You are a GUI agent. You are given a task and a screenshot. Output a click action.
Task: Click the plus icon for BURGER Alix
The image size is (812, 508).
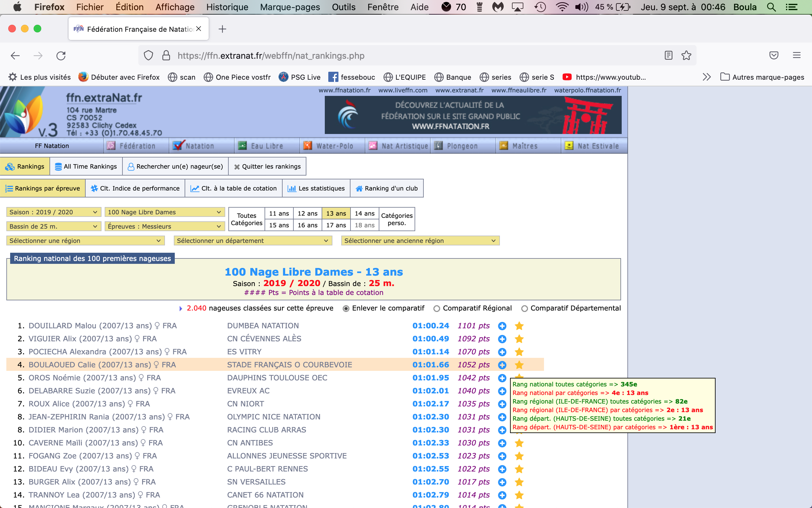tap(502, 482)
